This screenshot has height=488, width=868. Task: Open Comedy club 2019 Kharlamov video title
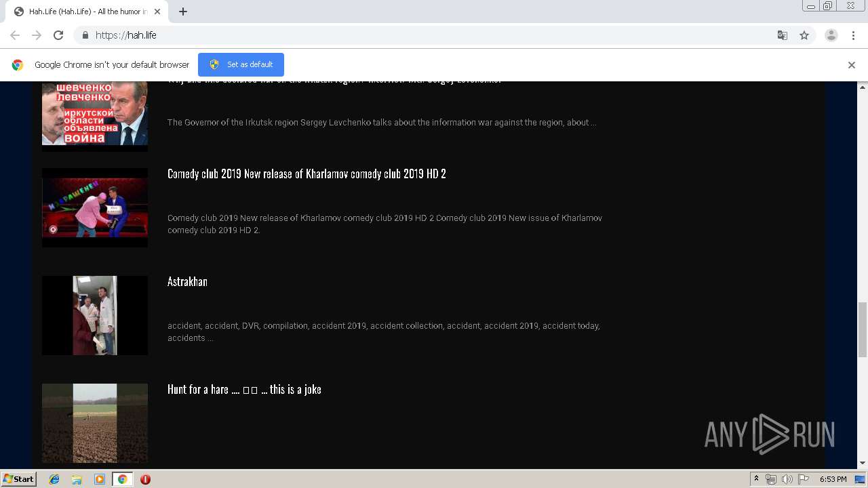click(307, 174)
